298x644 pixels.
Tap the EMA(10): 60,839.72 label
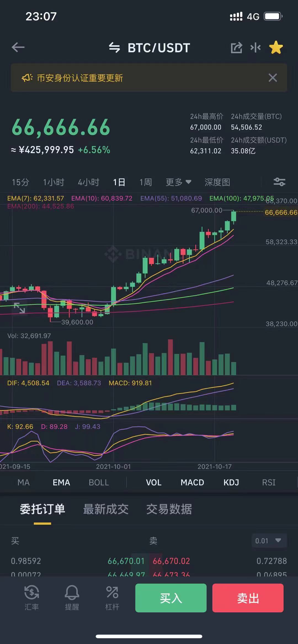click(x=102, y=198)
